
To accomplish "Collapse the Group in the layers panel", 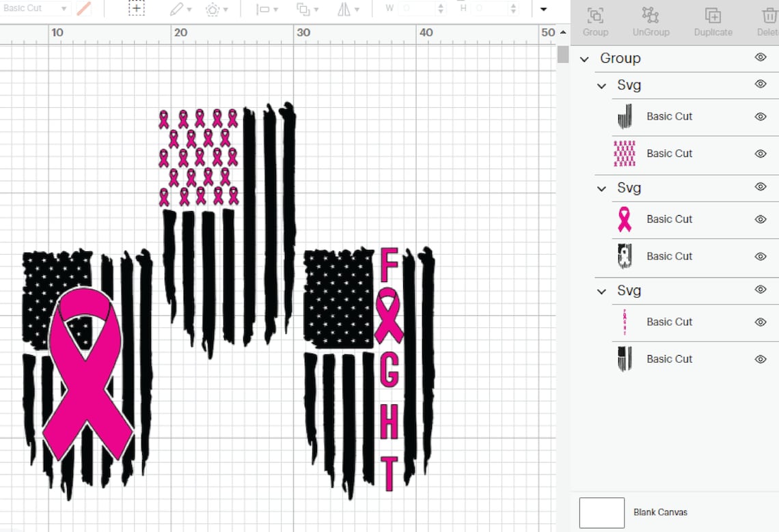I will click(x=584, y=58).
